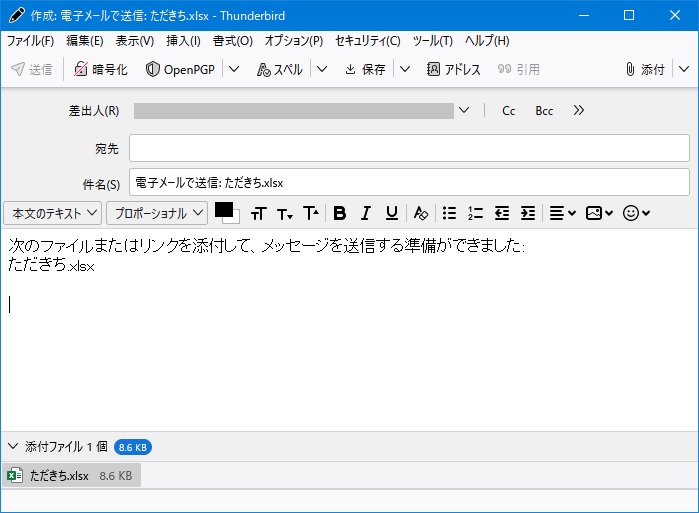Outdent the text with the outdent icon
The image size is (699, 513).
pos(502,213)
